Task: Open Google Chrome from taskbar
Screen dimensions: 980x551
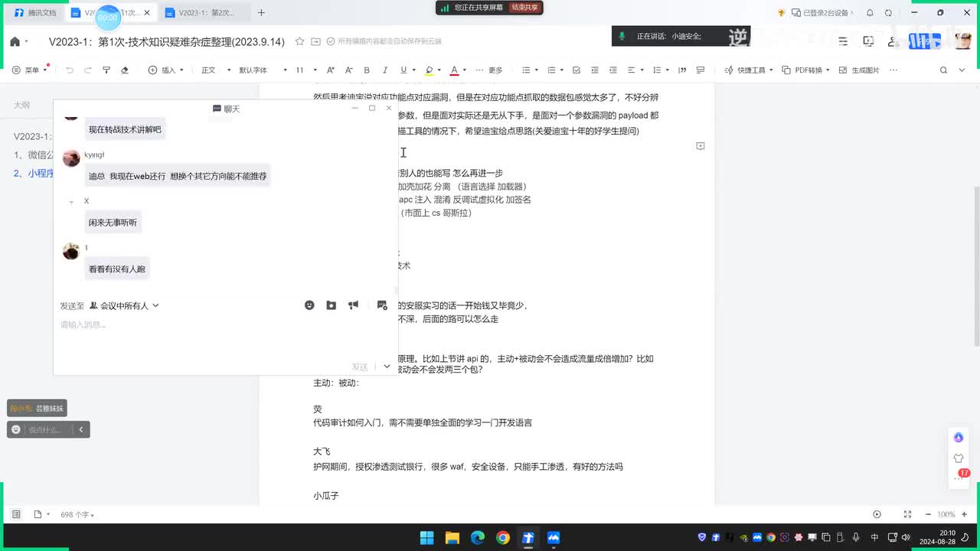Action: click(x=502, y=537)
